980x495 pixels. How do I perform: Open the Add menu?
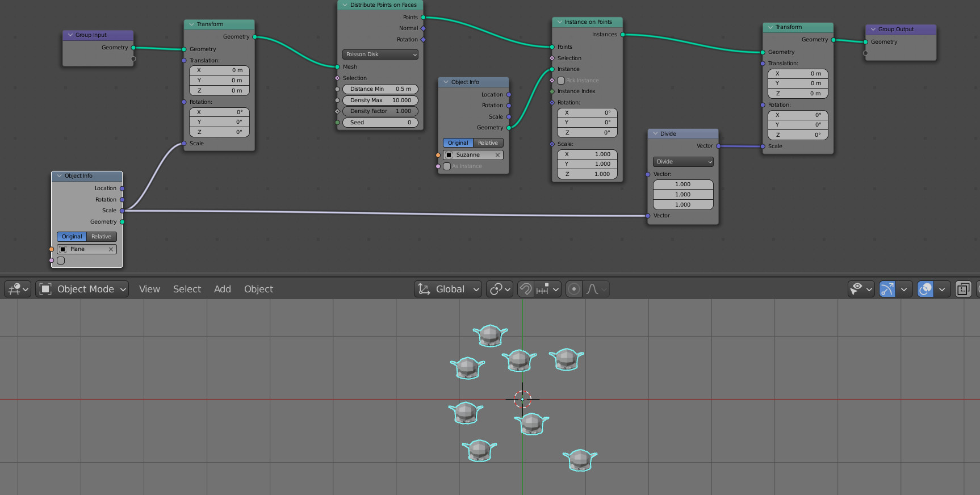pyautogui.click(x=222, y=289)
